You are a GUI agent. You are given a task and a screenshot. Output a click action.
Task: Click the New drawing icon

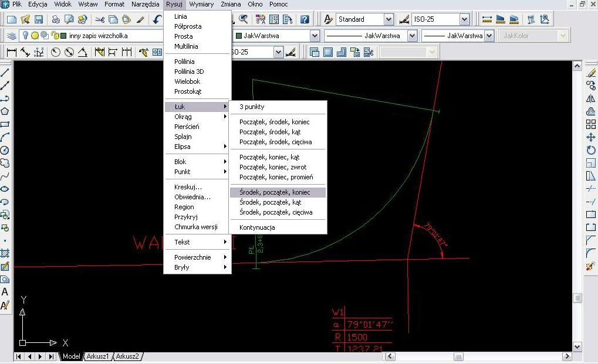(x=12, y=19)
